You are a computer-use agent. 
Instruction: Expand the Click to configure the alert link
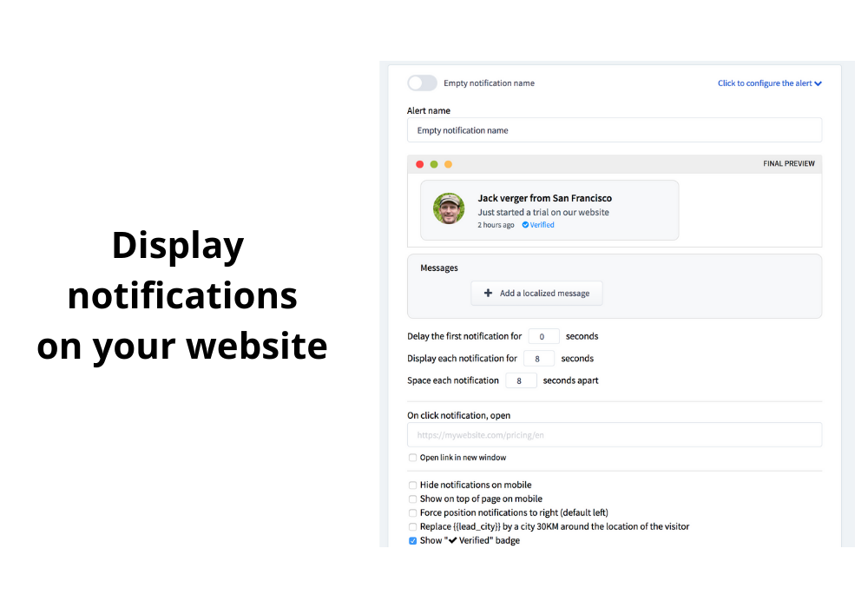click(x=769, y=83)
